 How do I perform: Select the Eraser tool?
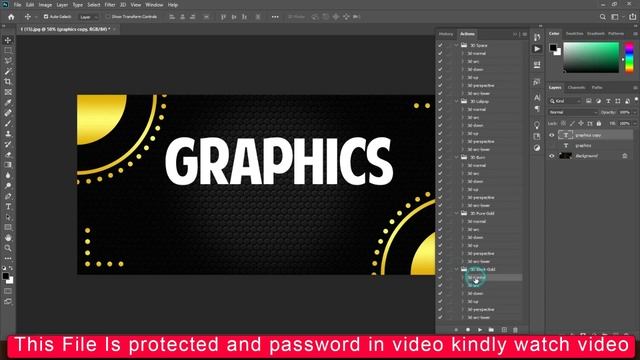tap(8, 154)
